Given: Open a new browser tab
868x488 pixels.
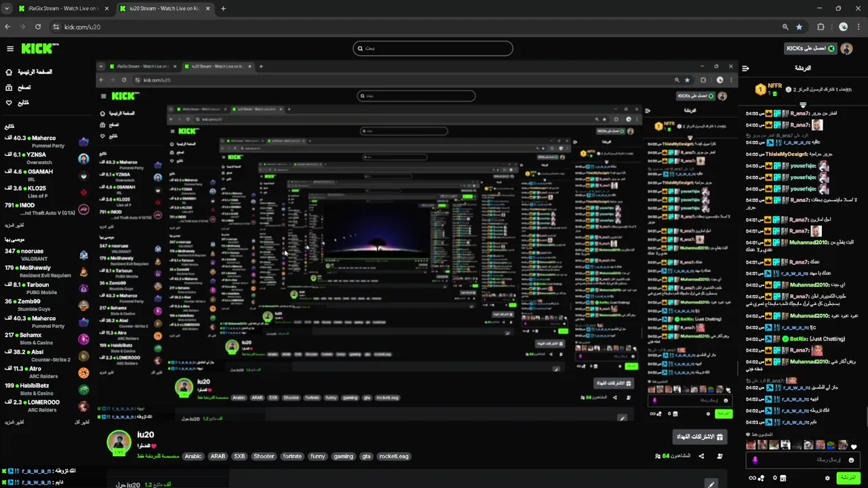Looking at the screenshot, I should tap(223, 9).
